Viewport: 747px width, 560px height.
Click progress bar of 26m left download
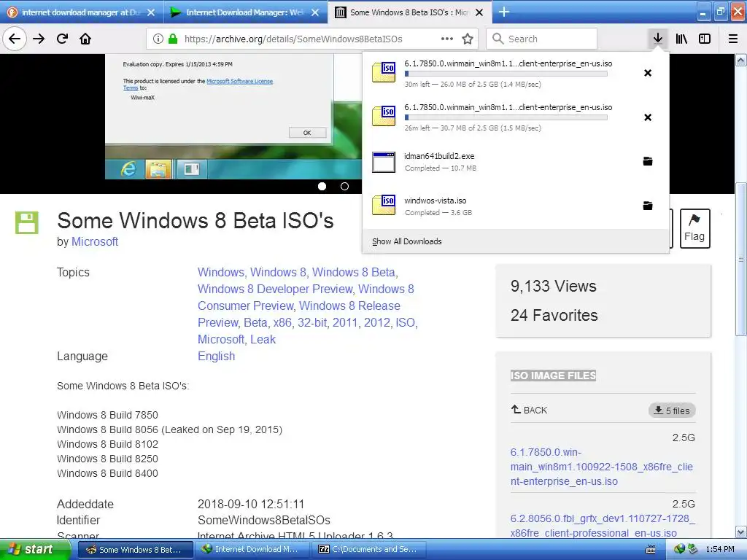click(x=506, y=117)
